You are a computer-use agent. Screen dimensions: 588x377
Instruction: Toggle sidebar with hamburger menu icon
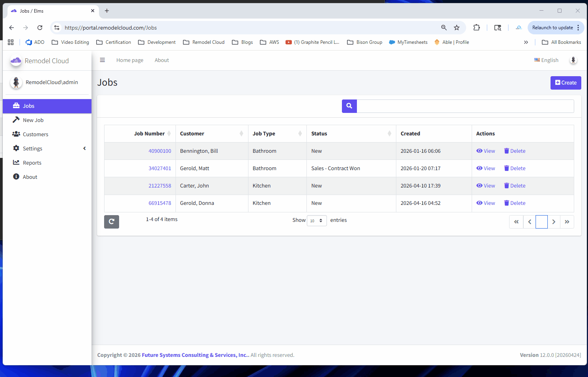coord(103,60)
